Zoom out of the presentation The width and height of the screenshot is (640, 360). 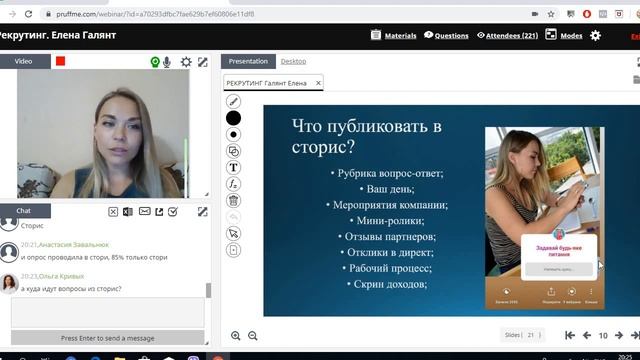(253, 336)
